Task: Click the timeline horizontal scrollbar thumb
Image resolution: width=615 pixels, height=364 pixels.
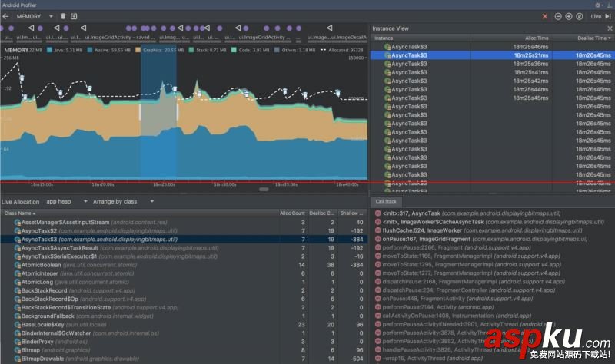Action: (264, 189)
